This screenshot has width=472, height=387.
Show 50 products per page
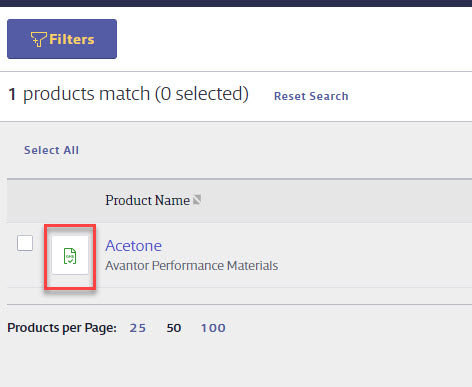(174, 328)
